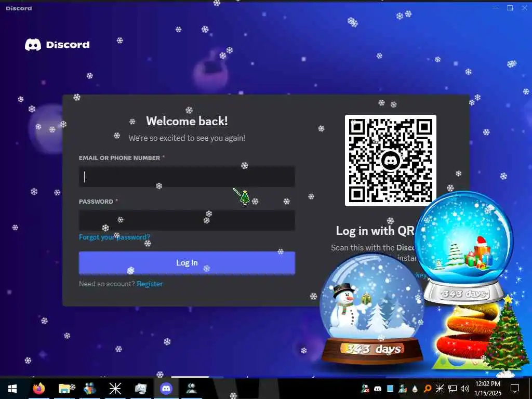The height and width of the screenshot is (399, 532).
Task: Click the tray user icon with red X
Action: click(x=365, y=389)
